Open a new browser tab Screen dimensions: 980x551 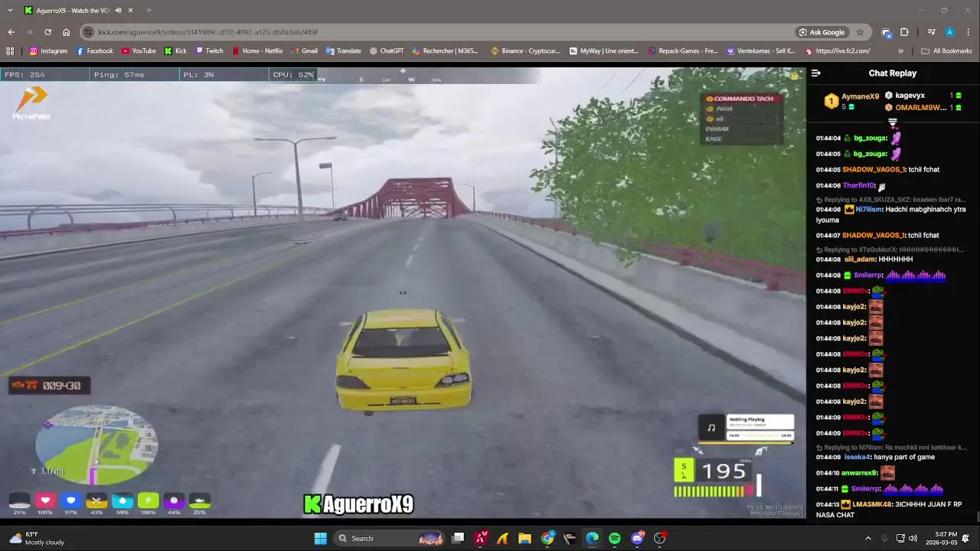[149, 11]
